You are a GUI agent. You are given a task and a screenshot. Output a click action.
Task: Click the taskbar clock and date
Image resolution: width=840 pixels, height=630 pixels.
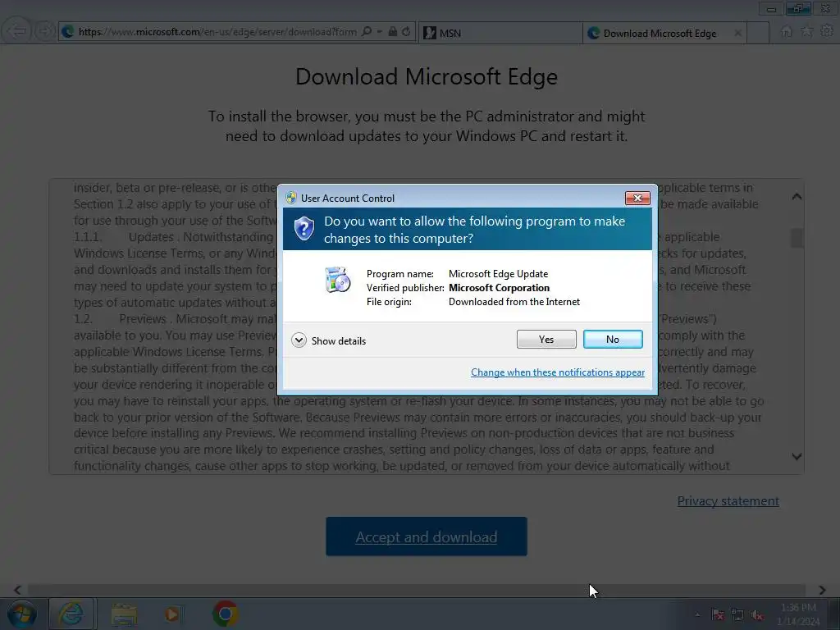coord(798,614)
